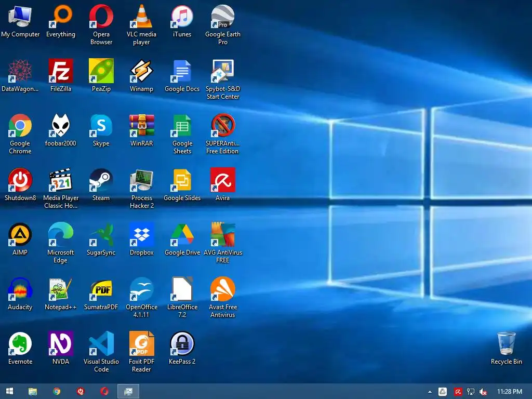
Task: Select VLC media player shortcut
Action: click(141, 25)
